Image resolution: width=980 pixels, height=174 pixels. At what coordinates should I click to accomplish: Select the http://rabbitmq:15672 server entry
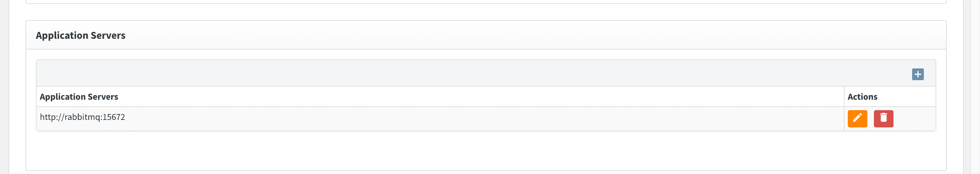[x=83, y=117]
